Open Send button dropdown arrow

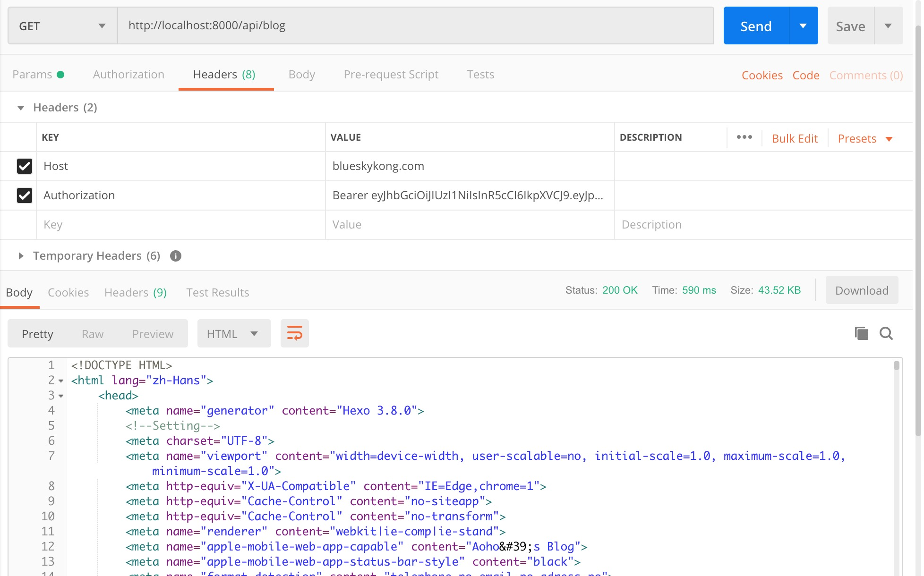coord(803,26)
